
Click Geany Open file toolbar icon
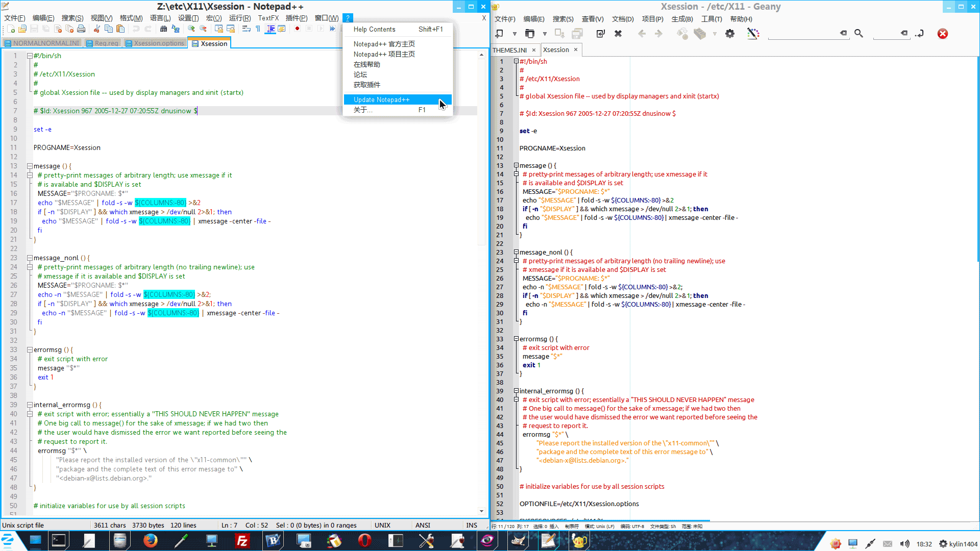click(530, 34)
